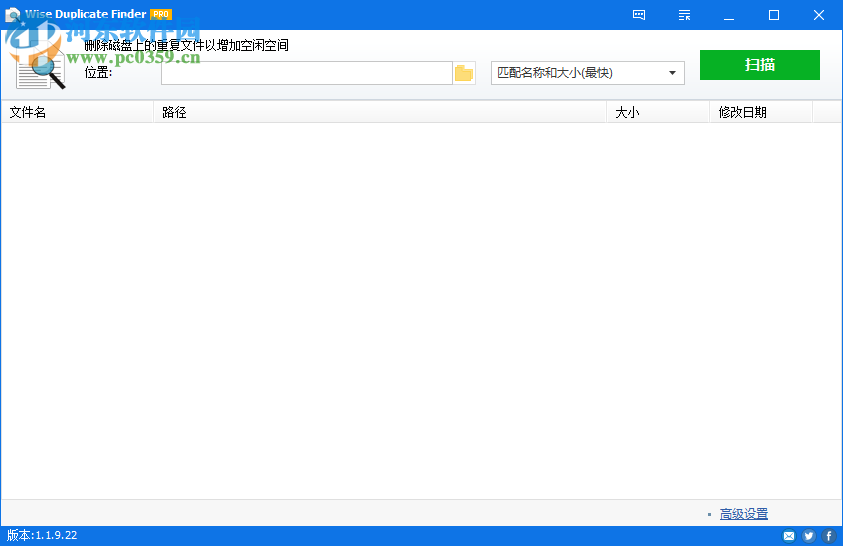This screenshot has height=546, width=843.
Task: Open the menu list icon in title bar
Action: point(684,15)
